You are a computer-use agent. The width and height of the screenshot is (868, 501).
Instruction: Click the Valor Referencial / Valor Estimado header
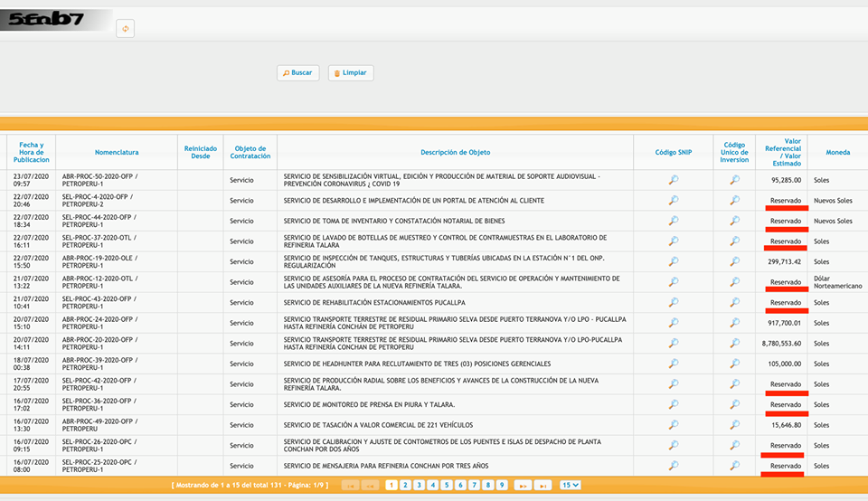(783, 152)
